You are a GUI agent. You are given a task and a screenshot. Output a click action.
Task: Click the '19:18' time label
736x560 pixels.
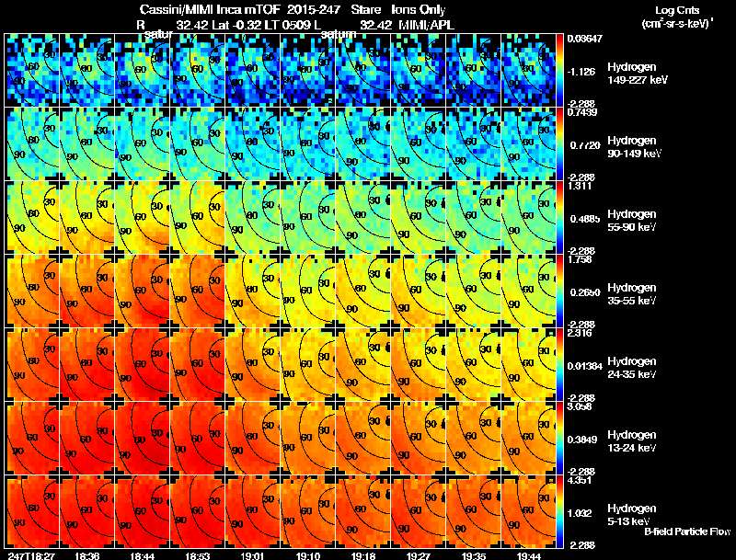tap(363, 556)
